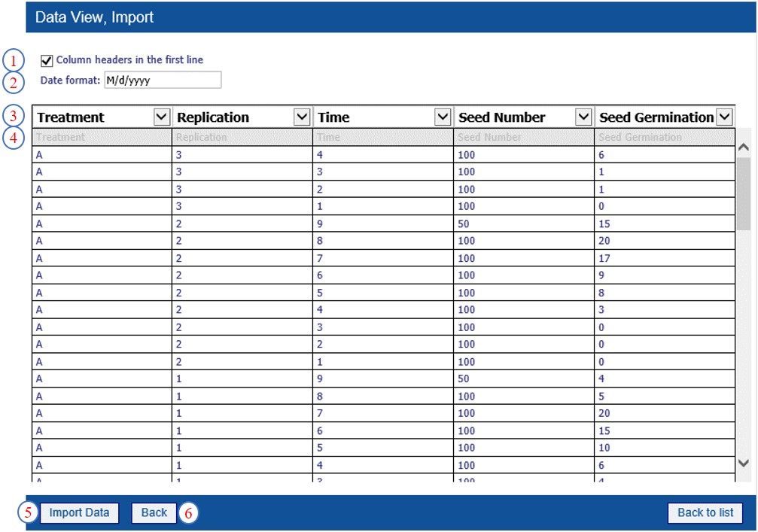Click the scrollbar down arrow
Screen dimensions: 758x532
tap(744, 464)
